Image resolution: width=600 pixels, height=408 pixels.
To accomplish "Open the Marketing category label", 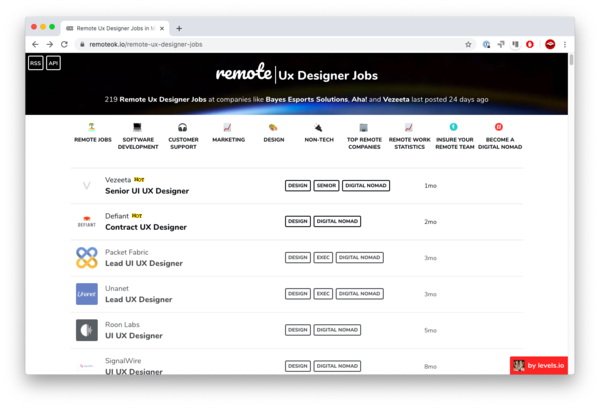I will pyautogui.click(x=228, y=140).
